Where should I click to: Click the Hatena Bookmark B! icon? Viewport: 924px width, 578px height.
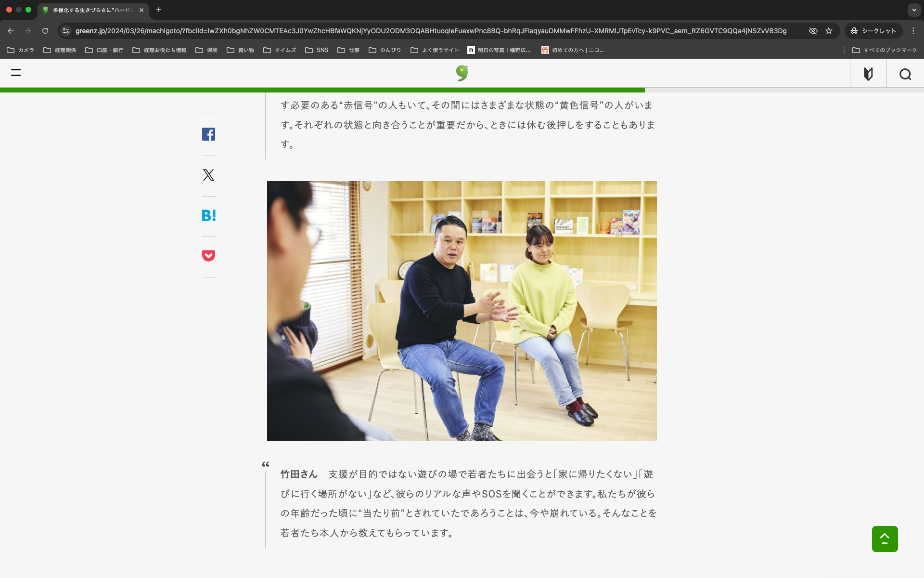208,215
